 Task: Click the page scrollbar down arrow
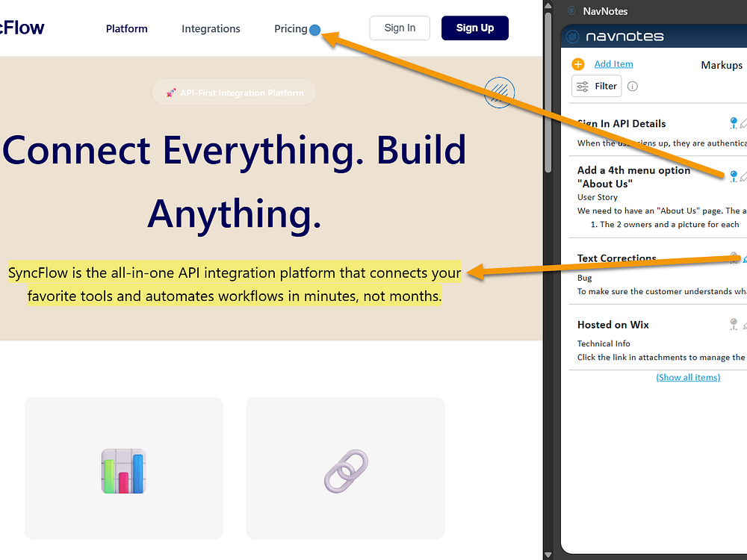548,555
